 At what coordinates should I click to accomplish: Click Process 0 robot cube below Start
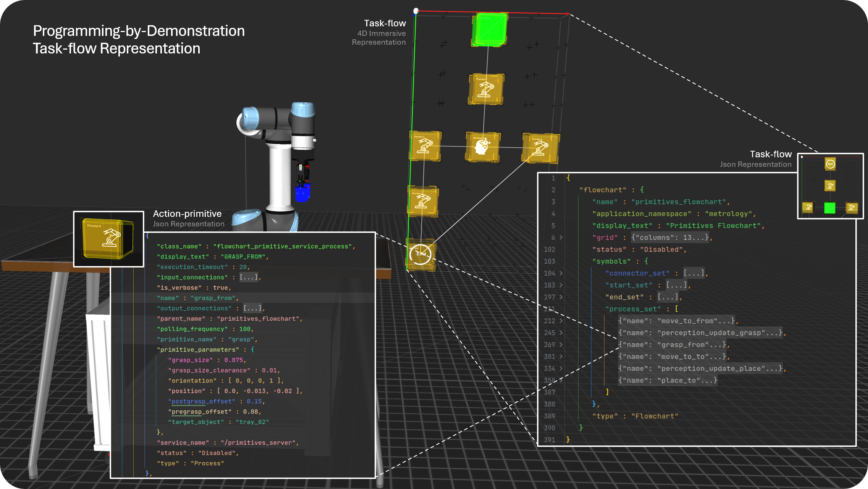point(485,89)
